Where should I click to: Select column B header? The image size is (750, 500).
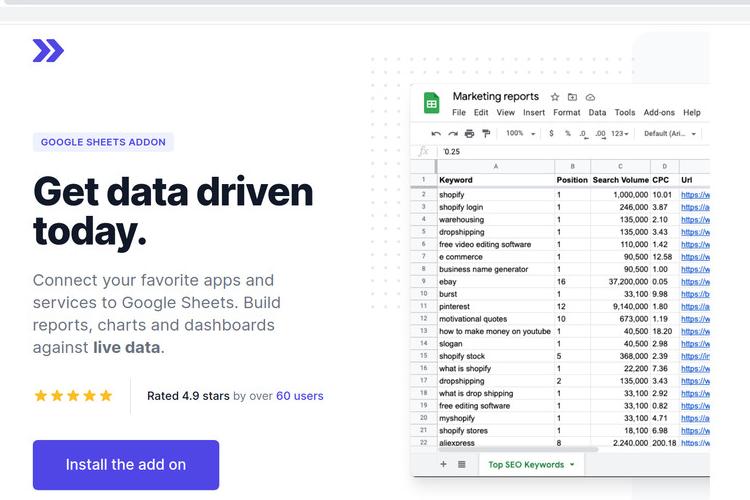pos(573,167)
